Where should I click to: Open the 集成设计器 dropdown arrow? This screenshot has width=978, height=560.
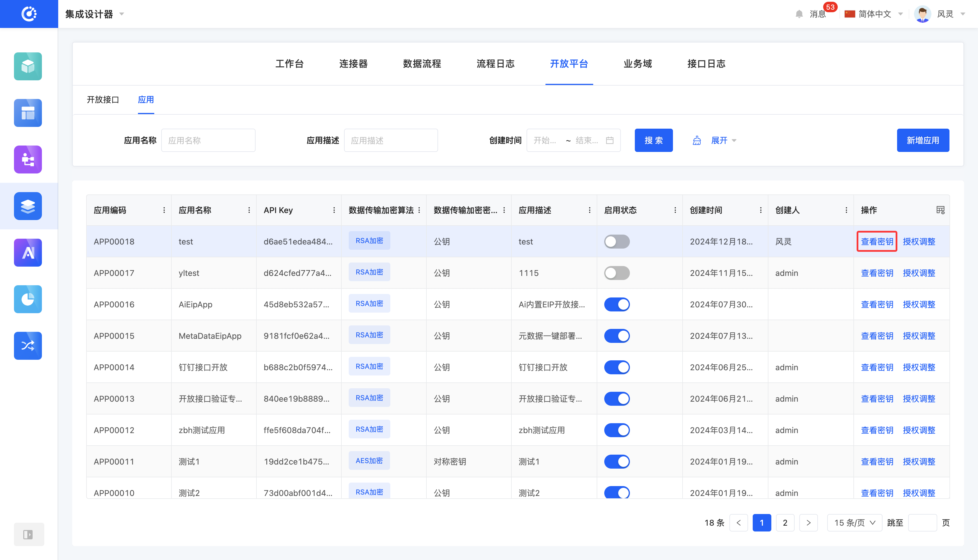point(122,14)
